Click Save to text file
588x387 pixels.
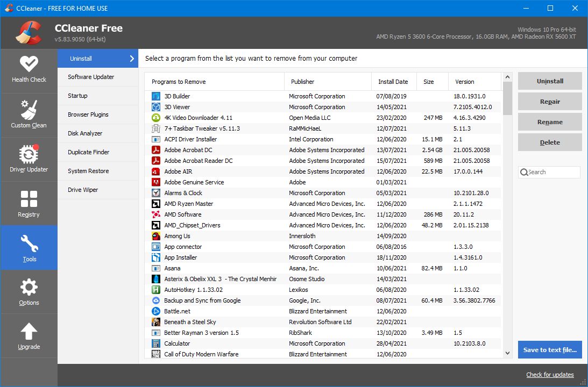(549, 349)
